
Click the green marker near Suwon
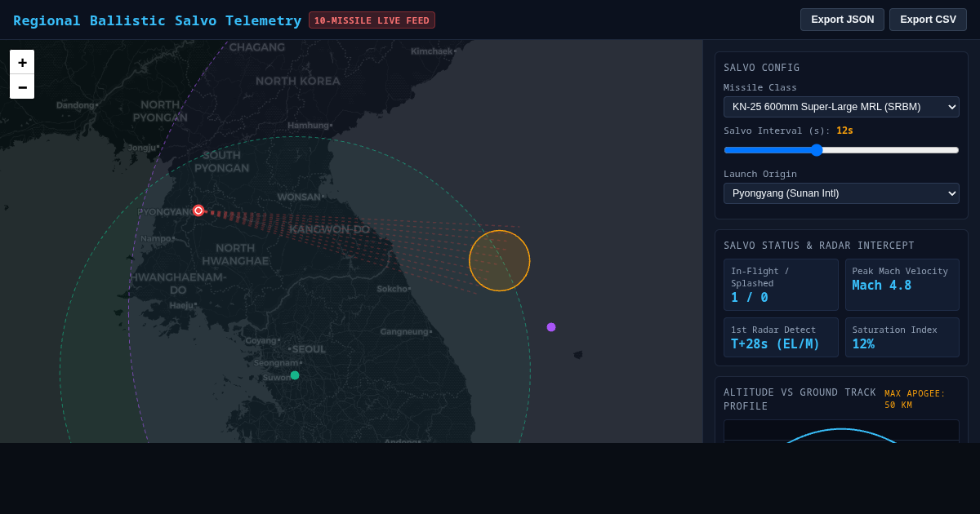(x=295, y=375)
